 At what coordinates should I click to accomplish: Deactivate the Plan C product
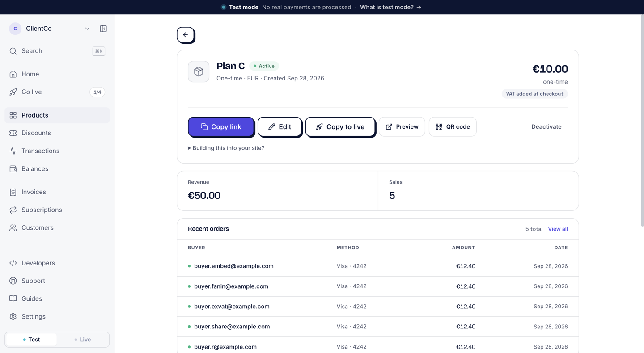(x=547, y=127)
